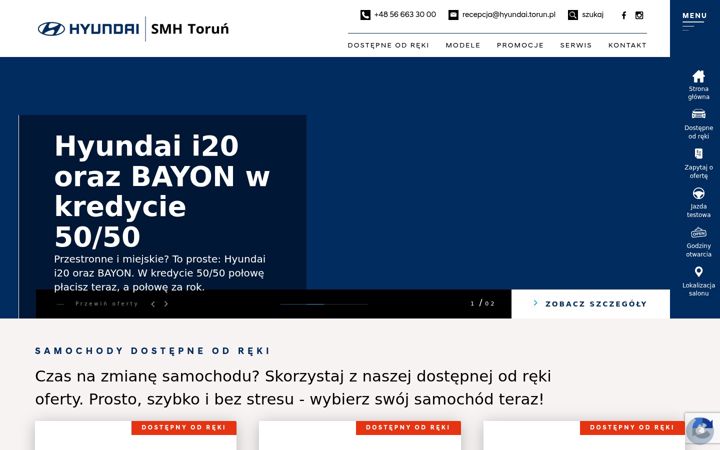Open the Facebook page icon
The image size is (720, 450).
pos(624,15)
